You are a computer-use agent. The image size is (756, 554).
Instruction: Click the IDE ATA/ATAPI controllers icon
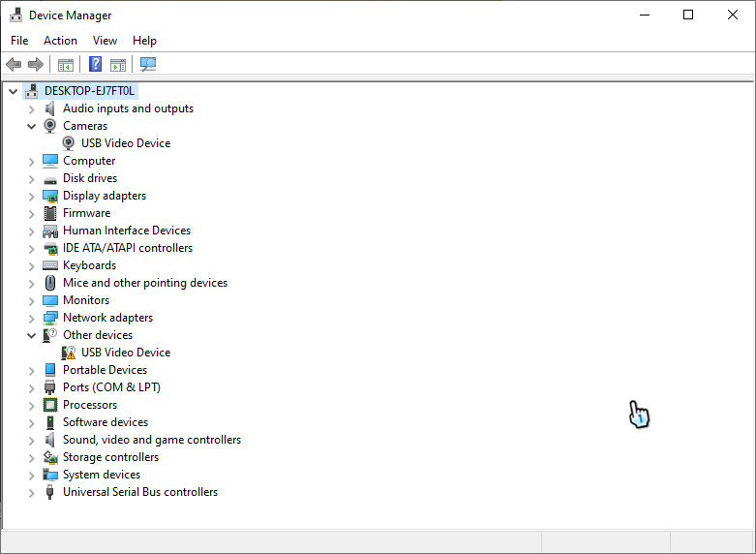point(50,249)
